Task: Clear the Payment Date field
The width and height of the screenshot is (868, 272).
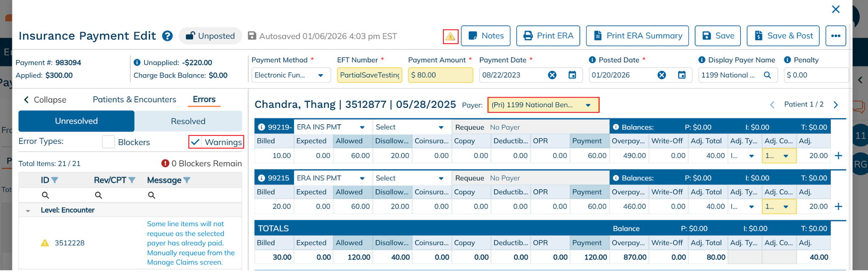Action: (552, 75)
